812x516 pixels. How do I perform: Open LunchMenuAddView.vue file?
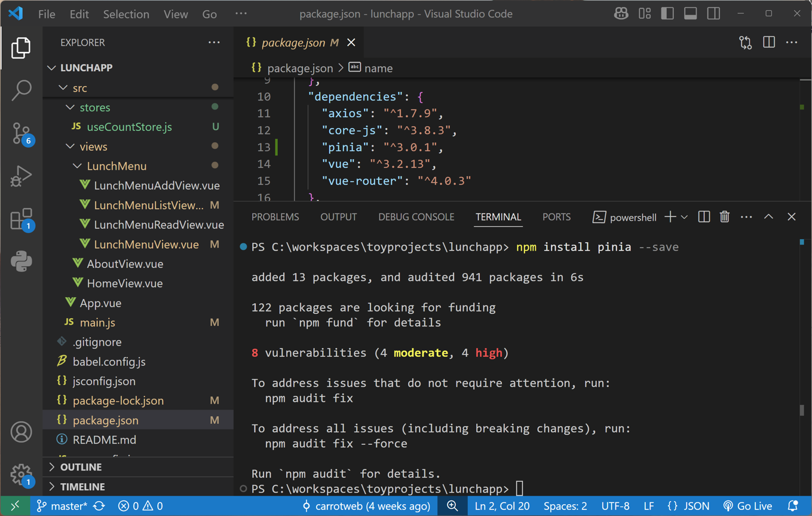[x=139, y=185]
